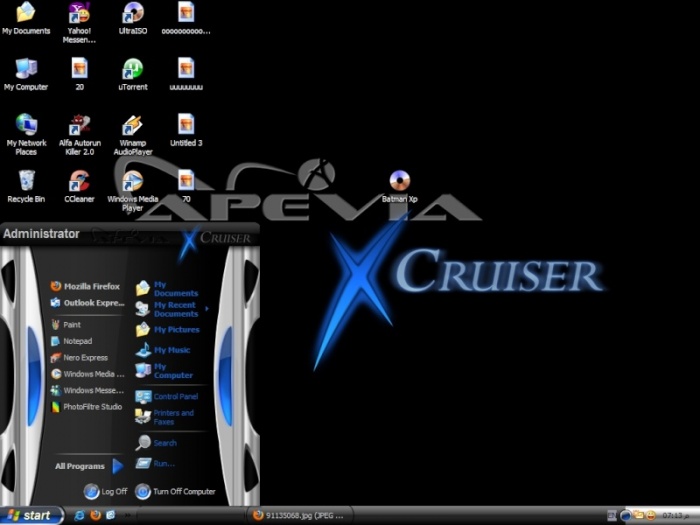Screen dimensions: 700x525
Task: Open Outlook Express from the Start menu
Action: tap(87, 303)
